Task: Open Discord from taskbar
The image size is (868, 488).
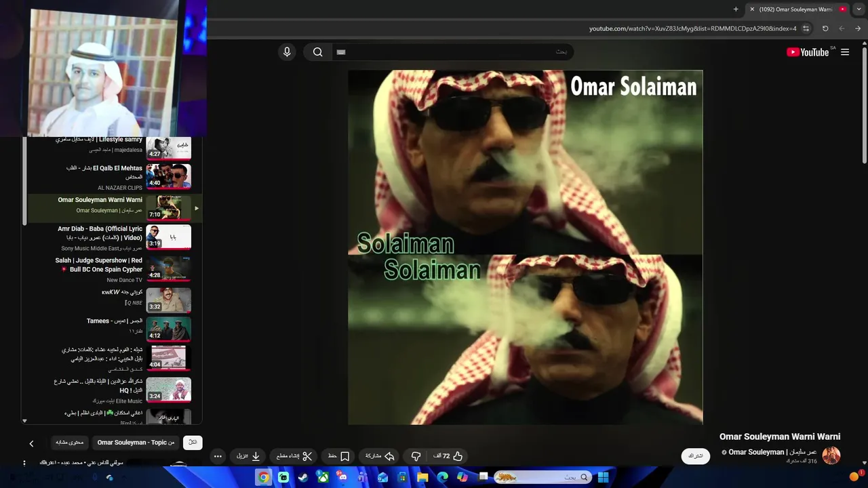Action: coord(342,477)
